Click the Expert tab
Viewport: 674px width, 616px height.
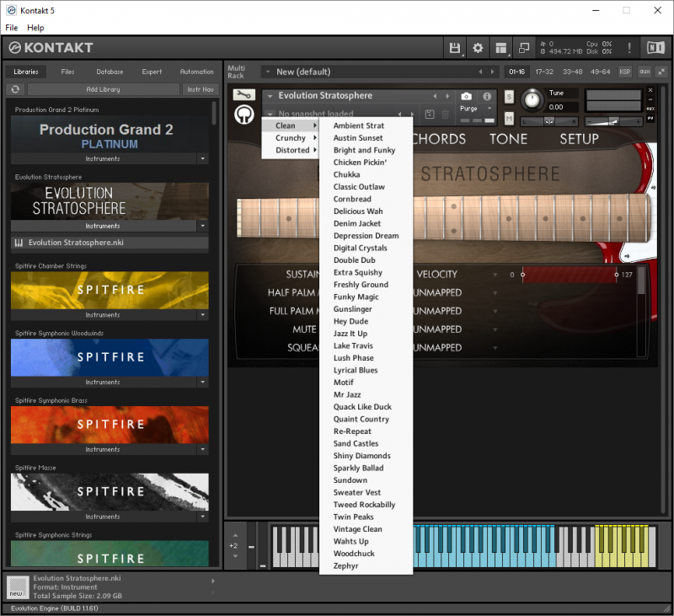pyautogui.click(x=152, y=72)
